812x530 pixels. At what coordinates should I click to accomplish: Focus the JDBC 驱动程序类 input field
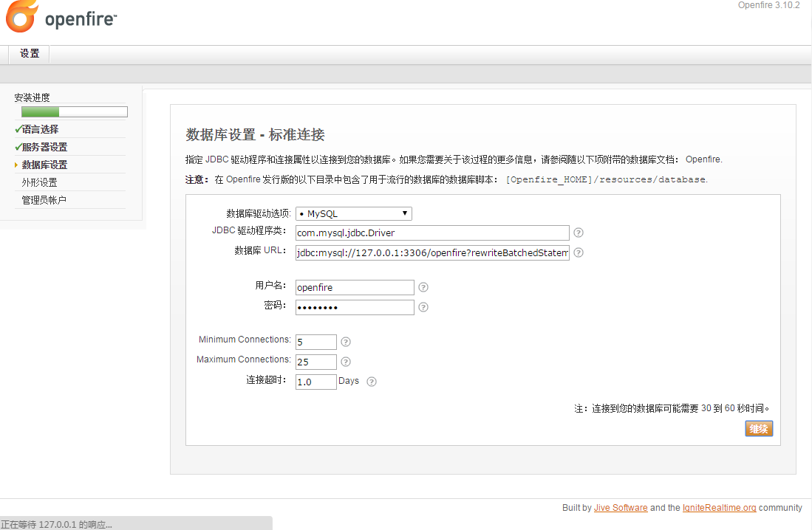432,233
